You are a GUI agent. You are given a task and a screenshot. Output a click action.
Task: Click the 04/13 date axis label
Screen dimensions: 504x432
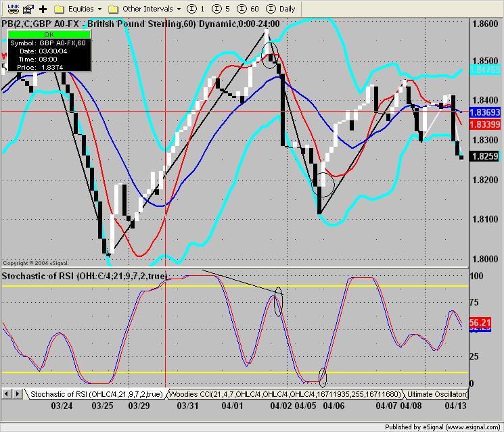tap(455, 406)
